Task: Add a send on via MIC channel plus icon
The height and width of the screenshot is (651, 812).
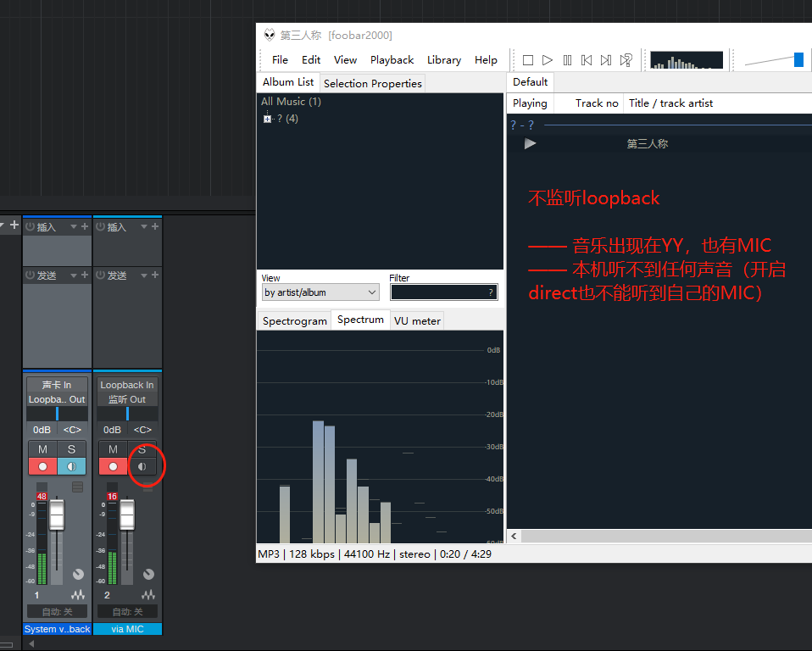Action: (155, 275)
